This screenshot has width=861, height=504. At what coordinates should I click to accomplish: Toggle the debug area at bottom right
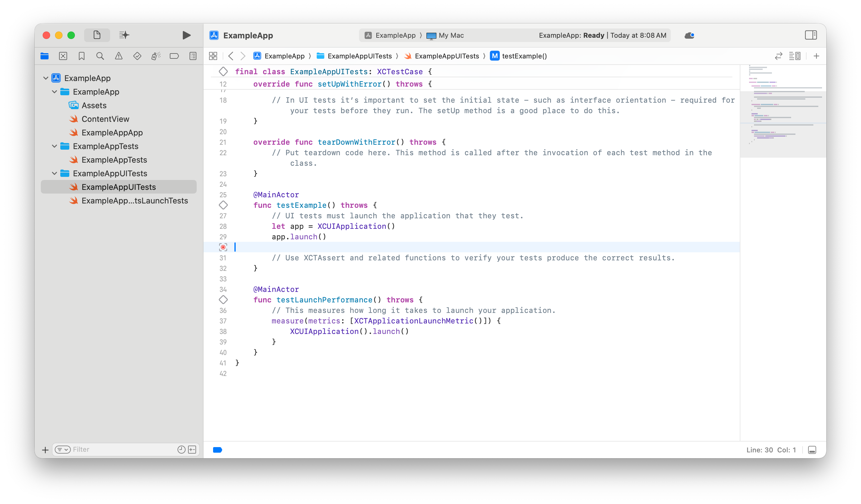812,450
